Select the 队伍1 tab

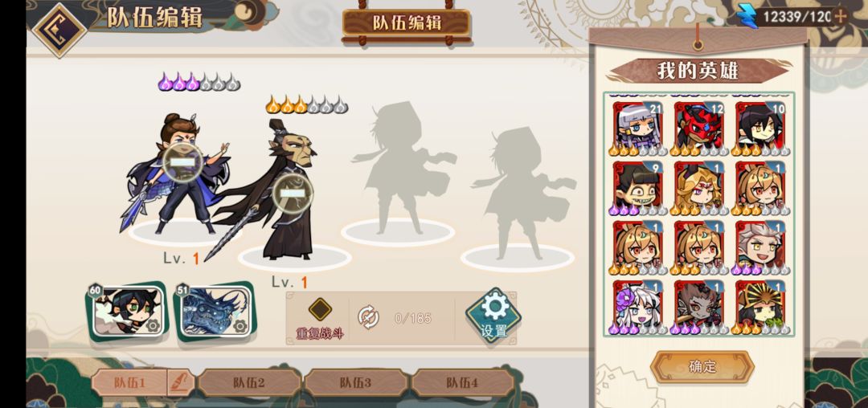129,382
